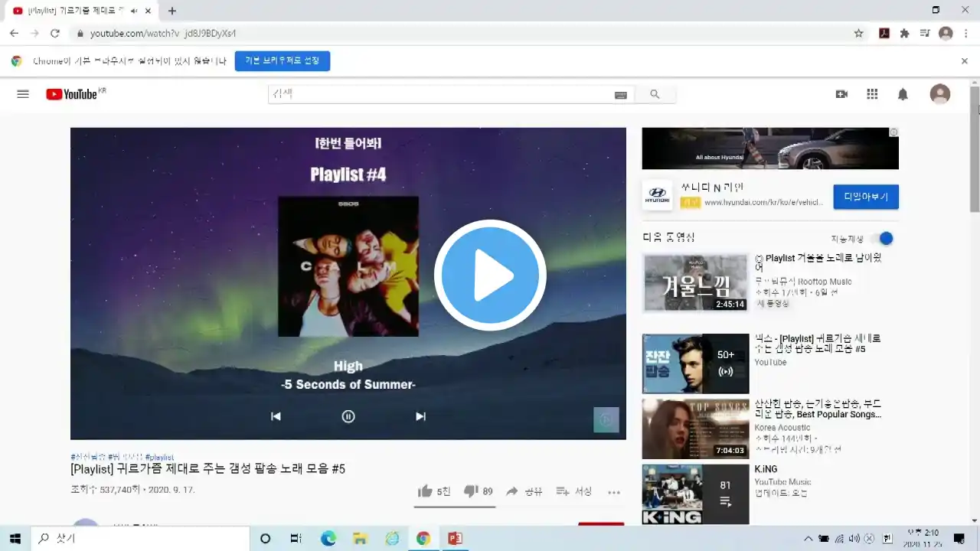Viewport: 980px width, 551px height.
Task: Open the three-dot more actions menu
Action: click(614, 492)
